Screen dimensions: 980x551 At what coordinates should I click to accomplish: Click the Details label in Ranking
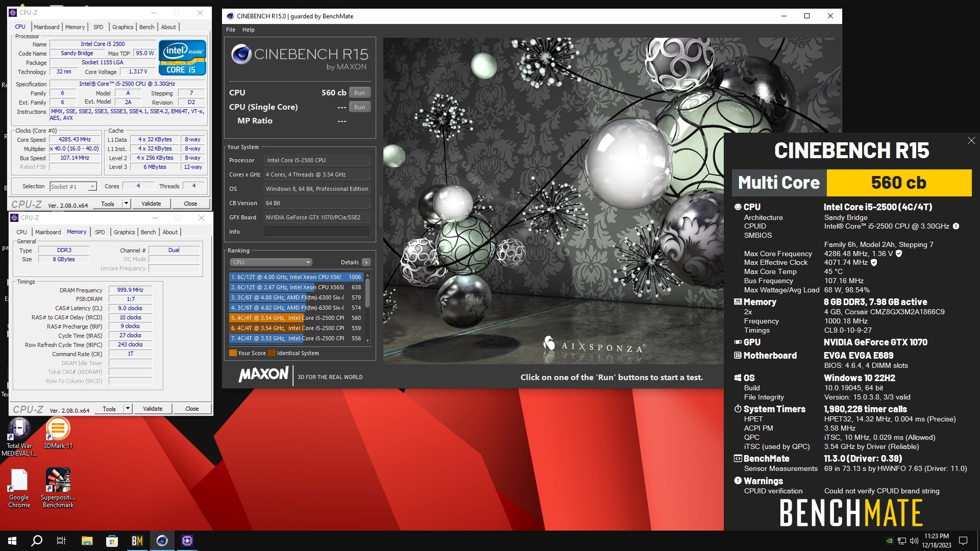pos(350,262)
